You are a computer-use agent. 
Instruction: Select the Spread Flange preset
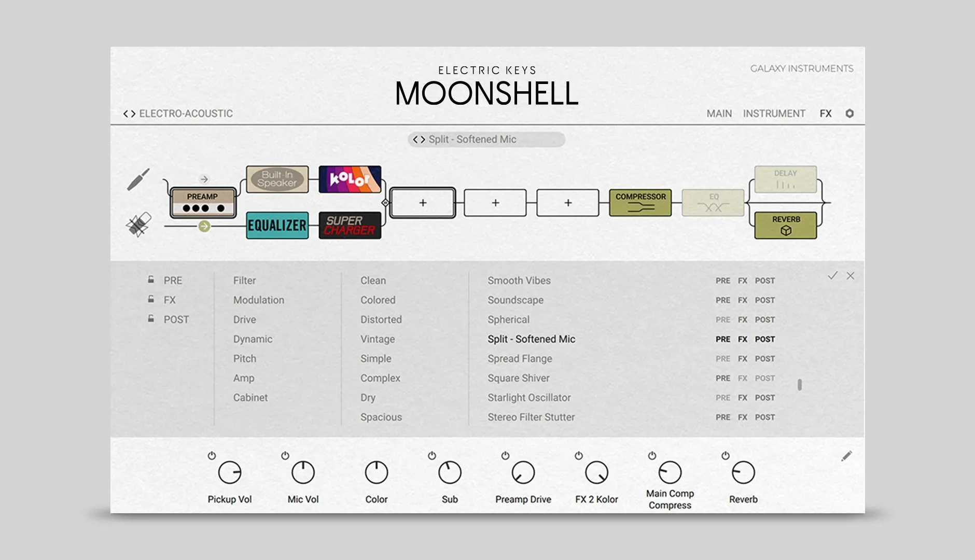(x=520, y=359)
